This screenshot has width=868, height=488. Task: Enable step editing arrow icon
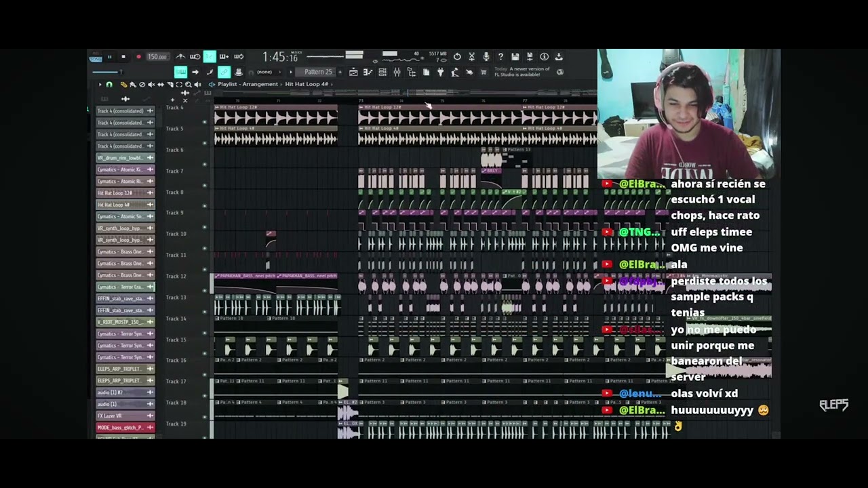click(x=195, y=72)
